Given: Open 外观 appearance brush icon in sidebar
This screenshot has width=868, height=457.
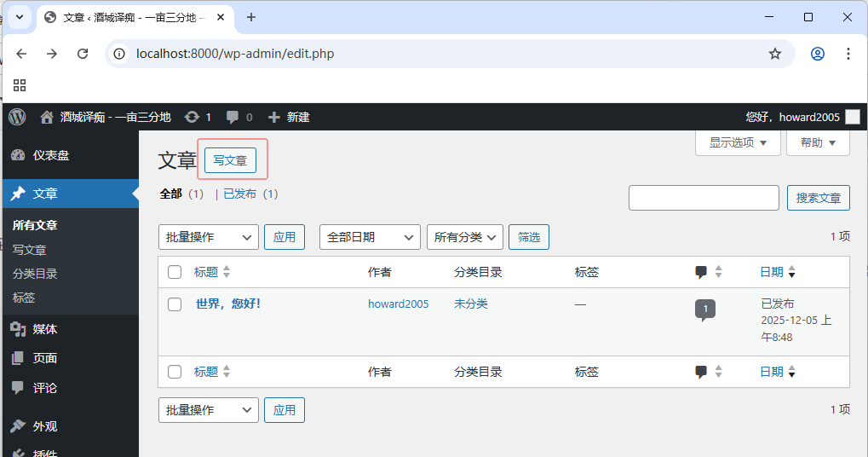Looking at the screenshot, I should click(18, 426).
